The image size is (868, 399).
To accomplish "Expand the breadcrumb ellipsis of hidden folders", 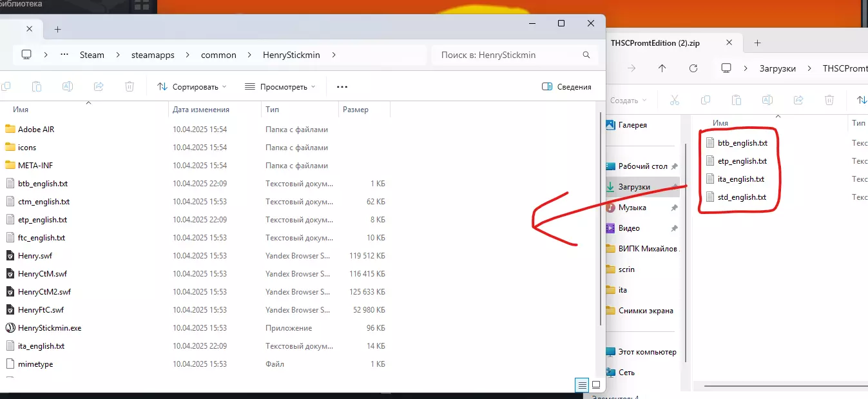I will pos(64,55).
